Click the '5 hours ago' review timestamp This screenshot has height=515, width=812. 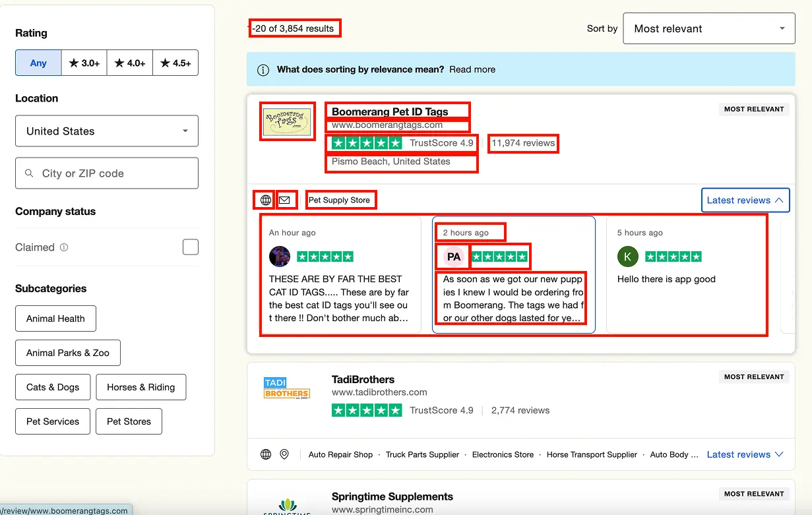(x=640, y=233)
